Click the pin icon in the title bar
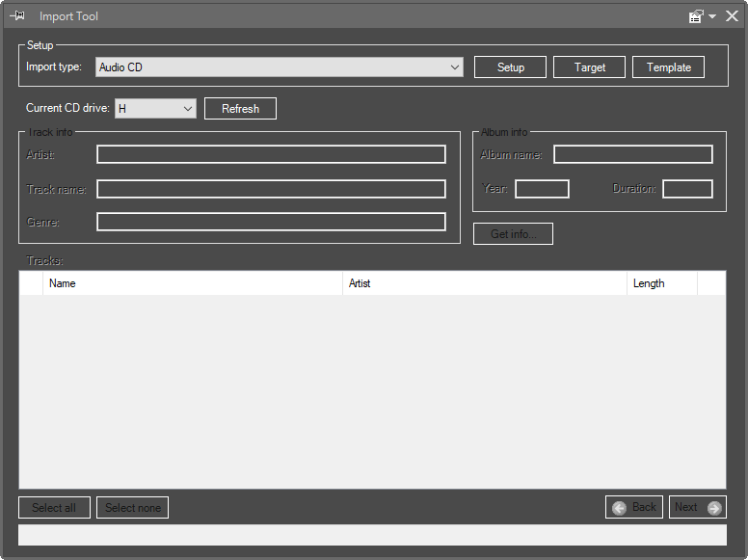 click(17, 16)
